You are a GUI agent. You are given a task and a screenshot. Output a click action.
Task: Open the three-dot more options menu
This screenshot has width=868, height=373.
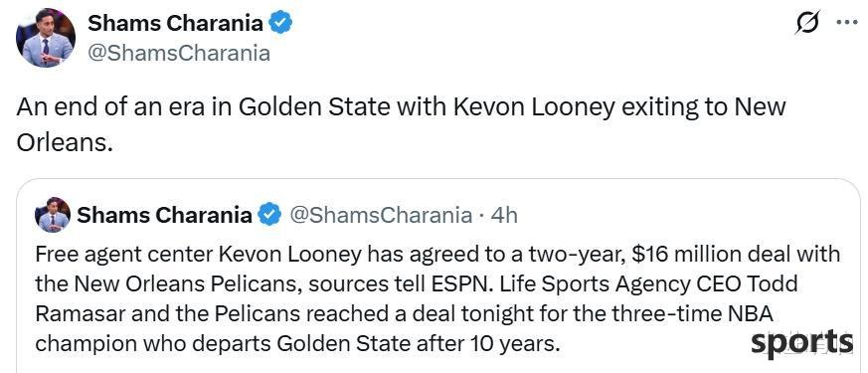tap(846, 23)
